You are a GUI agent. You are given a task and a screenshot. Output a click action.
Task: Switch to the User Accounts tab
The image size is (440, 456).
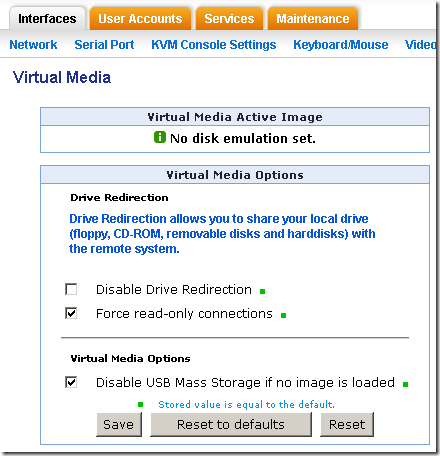pyautogui.click(x=140, y=18)
